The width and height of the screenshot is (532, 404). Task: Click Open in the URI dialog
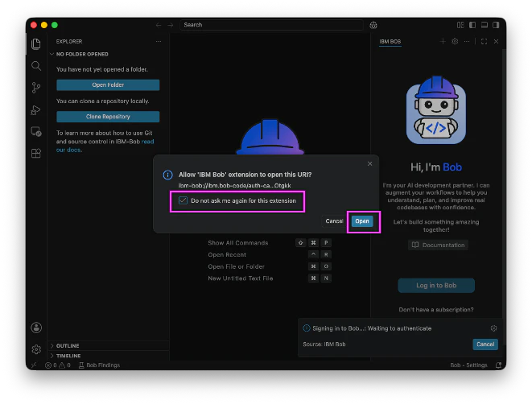click(x=362, y=221)
